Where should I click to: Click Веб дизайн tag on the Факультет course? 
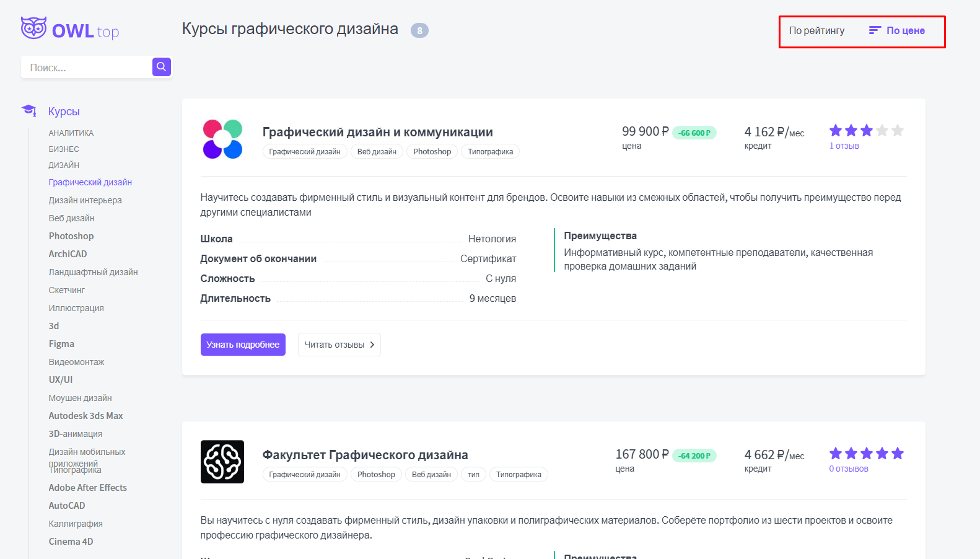pos(431,474)
